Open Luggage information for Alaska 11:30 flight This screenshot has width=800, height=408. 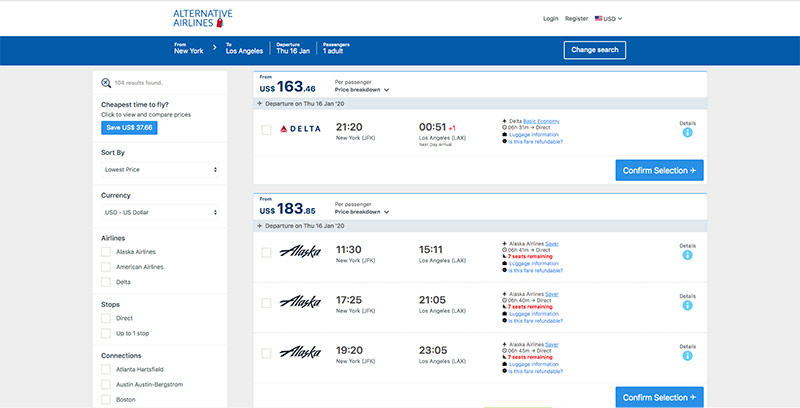point(534,264)
